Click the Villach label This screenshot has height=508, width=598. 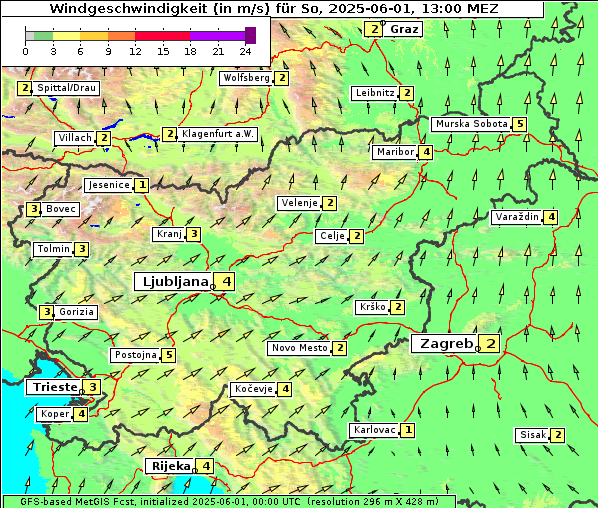(x=75, y=138)
